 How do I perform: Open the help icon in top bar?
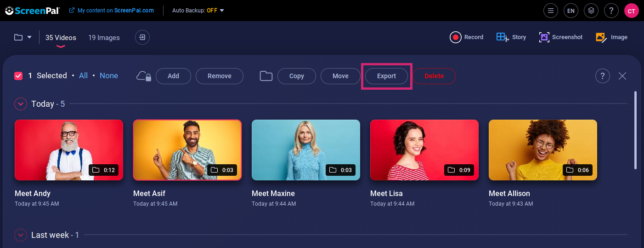[x=611, y=10]
